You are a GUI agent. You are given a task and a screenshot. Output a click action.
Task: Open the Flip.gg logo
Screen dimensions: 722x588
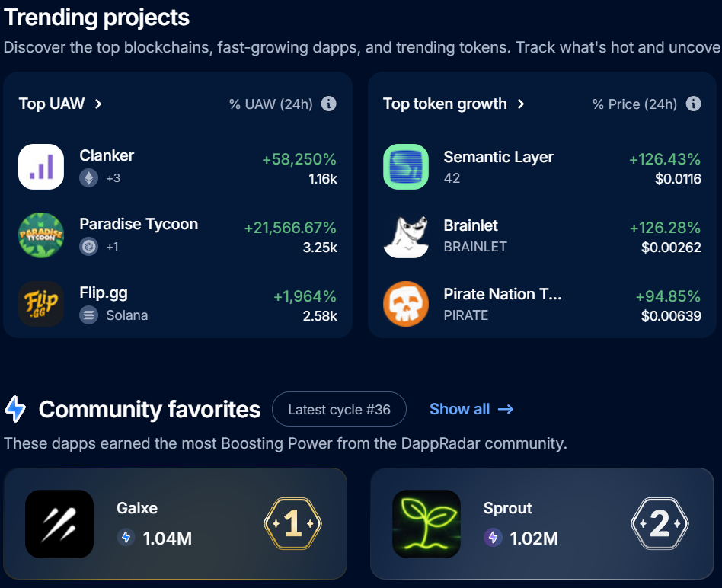coord(41,304)
